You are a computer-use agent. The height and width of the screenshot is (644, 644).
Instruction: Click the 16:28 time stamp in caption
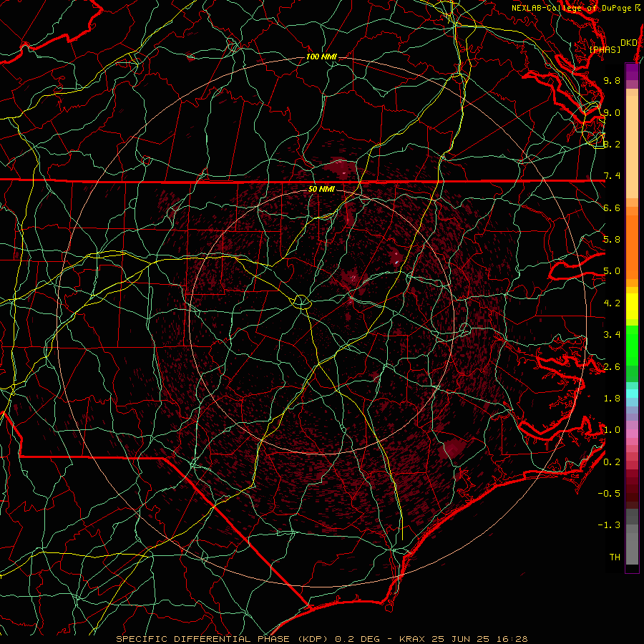point(513,639)
